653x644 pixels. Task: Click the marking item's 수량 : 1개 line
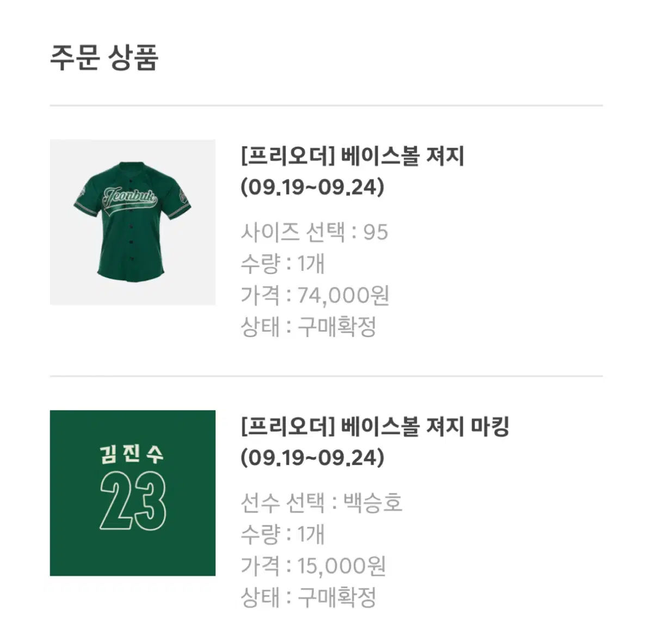pos(282,534)
